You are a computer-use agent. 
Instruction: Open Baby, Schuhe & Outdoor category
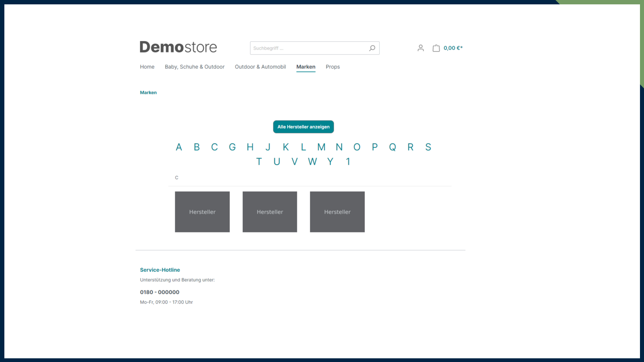click(x=195, y=67)
